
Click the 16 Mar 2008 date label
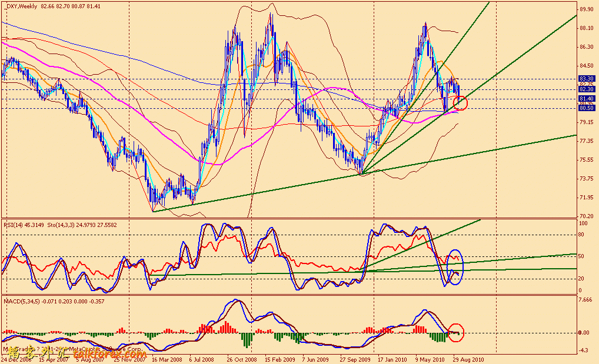167,359
